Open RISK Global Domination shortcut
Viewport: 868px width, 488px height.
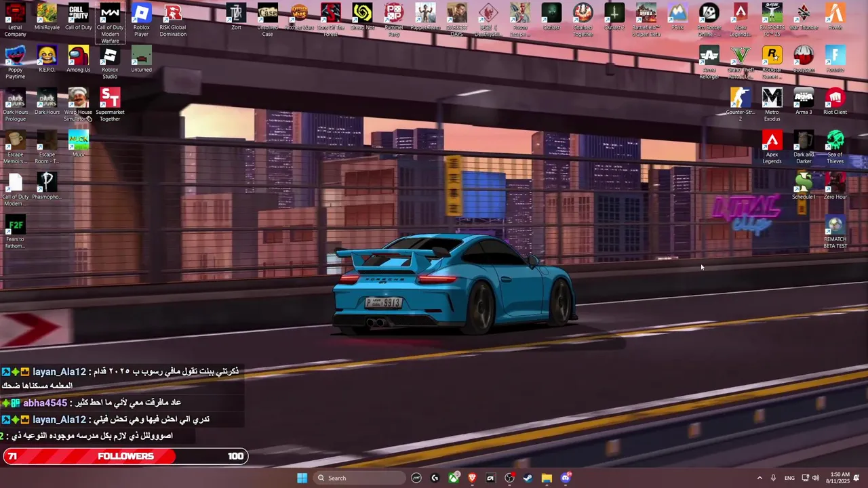pyautogui.click(x=173, y=20)
